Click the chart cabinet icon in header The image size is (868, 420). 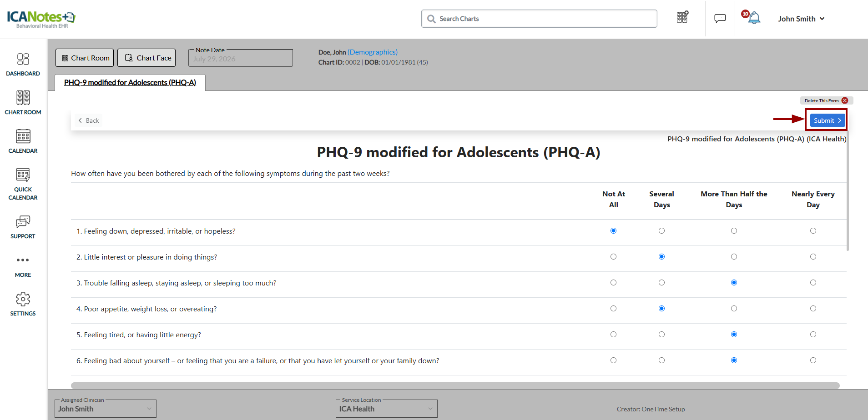(682, 17)
